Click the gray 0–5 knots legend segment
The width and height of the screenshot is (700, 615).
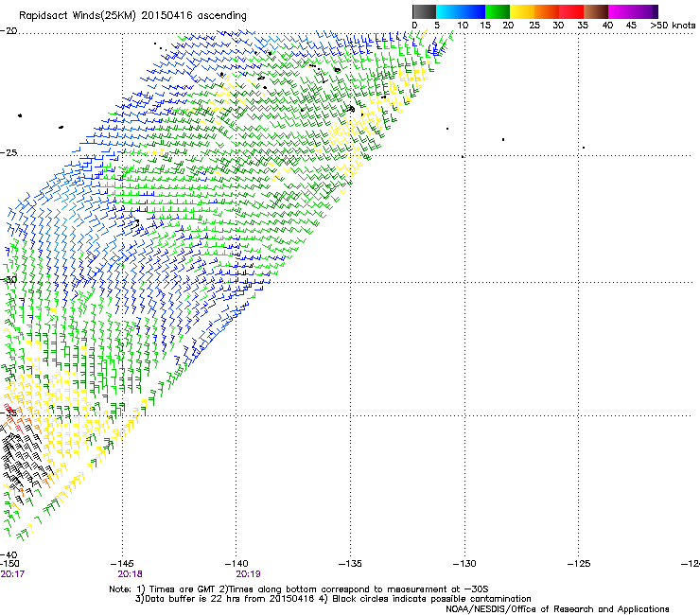tap(424, 11)
